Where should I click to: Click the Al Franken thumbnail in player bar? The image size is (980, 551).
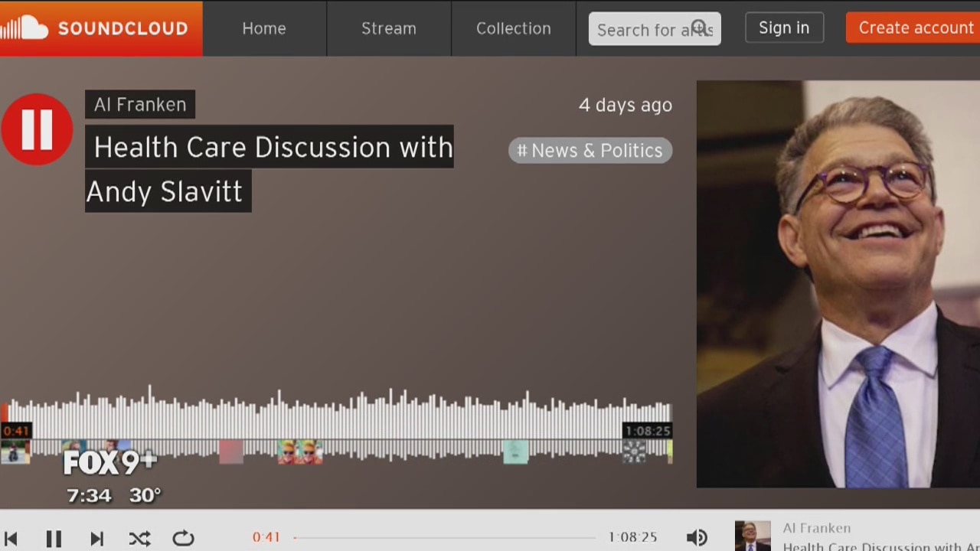753,536
